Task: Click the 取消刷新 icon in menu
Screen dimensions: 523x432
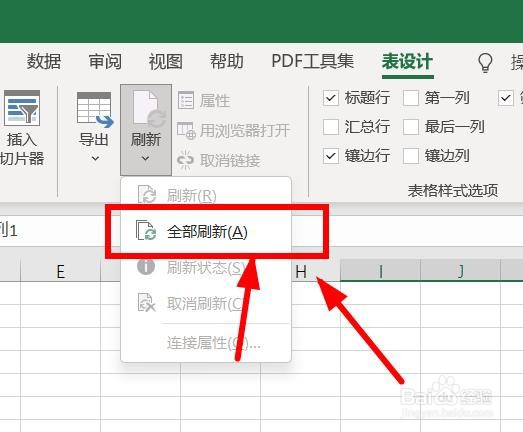Action: (x=146, y=302)
